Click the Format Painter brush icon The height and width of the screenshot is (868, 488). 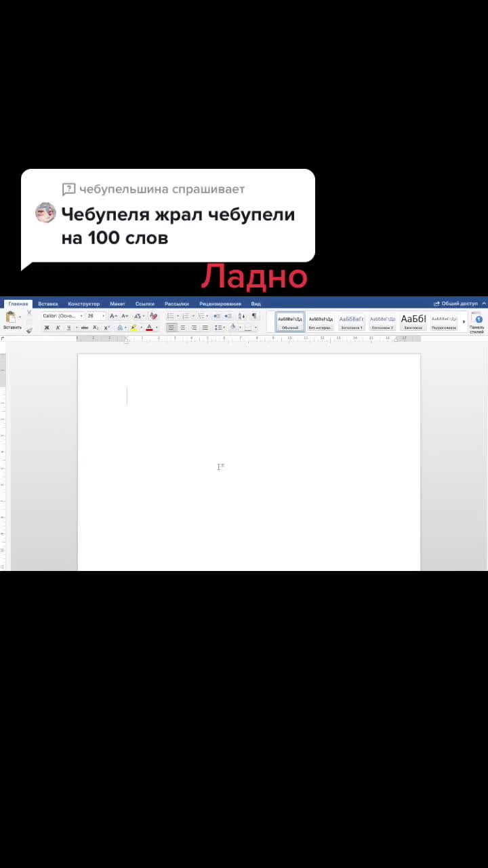[x=29, y=330]
